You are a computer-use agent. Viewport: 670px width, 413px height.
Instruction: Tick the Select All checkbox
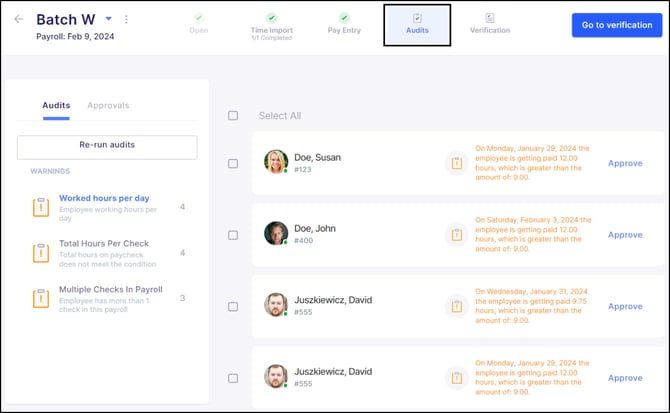click(233, 116)
